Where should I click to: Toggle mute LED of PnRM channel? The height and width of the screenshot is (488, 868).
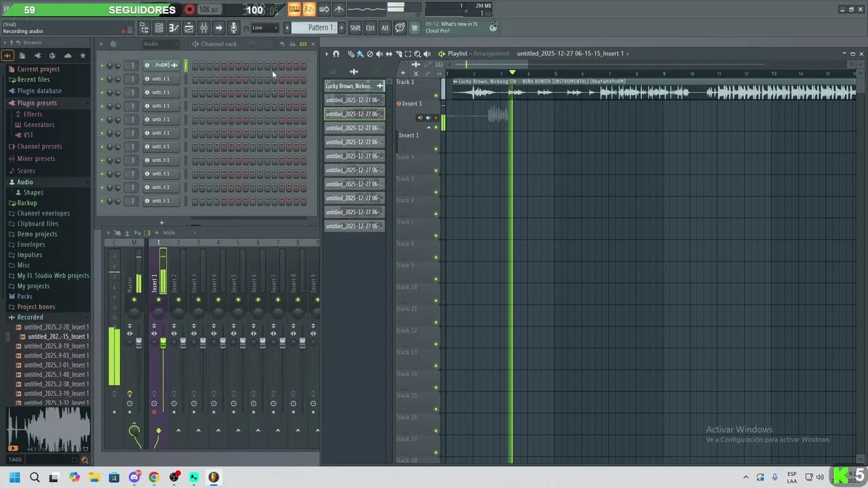click(102, 66)
